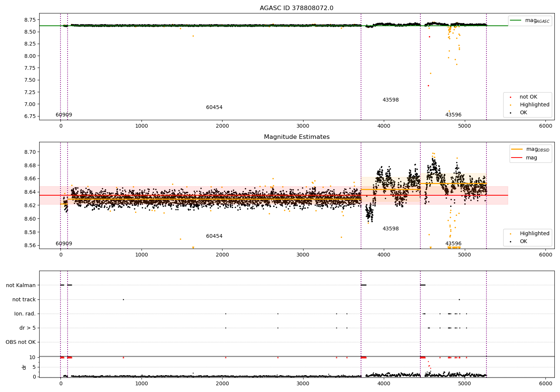Click the 5000 x-tick of Magnitude Estimates panel

click(x=464, y=255)
